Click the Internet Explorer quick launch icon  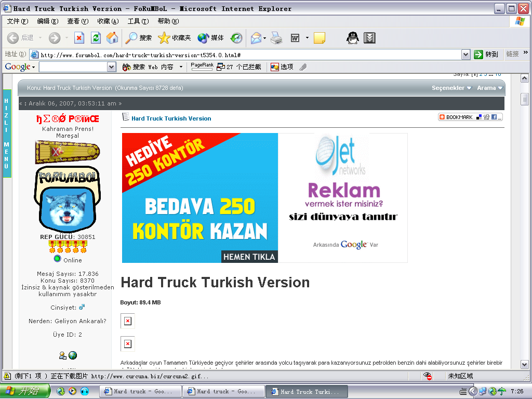point(61,391)
